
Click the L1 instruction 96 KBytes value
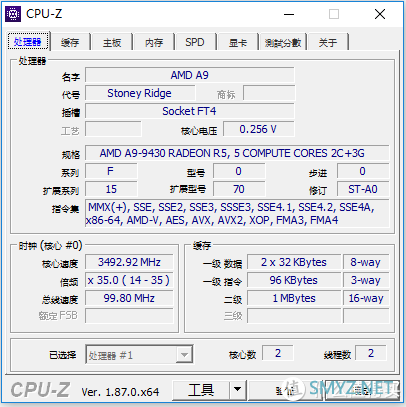click(x=294, y=280)
